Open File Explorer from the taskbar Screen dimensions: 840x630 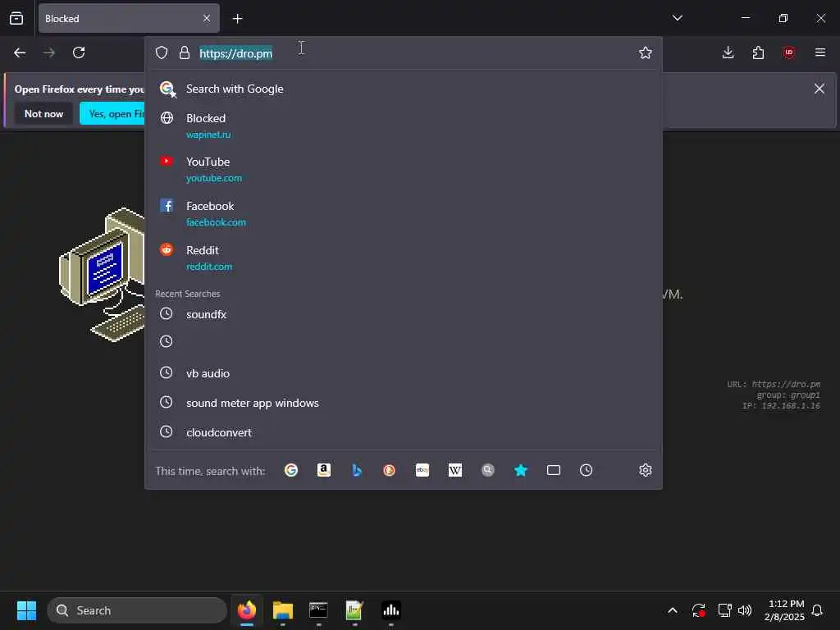tap(283, 610)
